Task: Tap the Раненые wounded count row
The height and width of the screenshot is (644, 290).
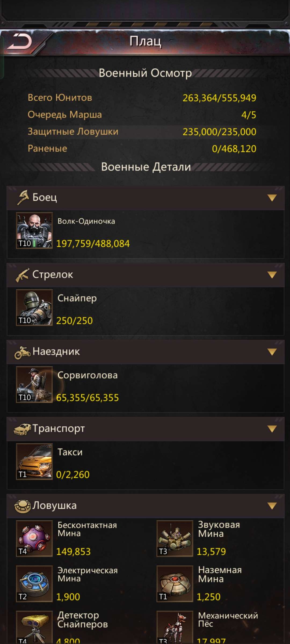Action: (142, 149)
